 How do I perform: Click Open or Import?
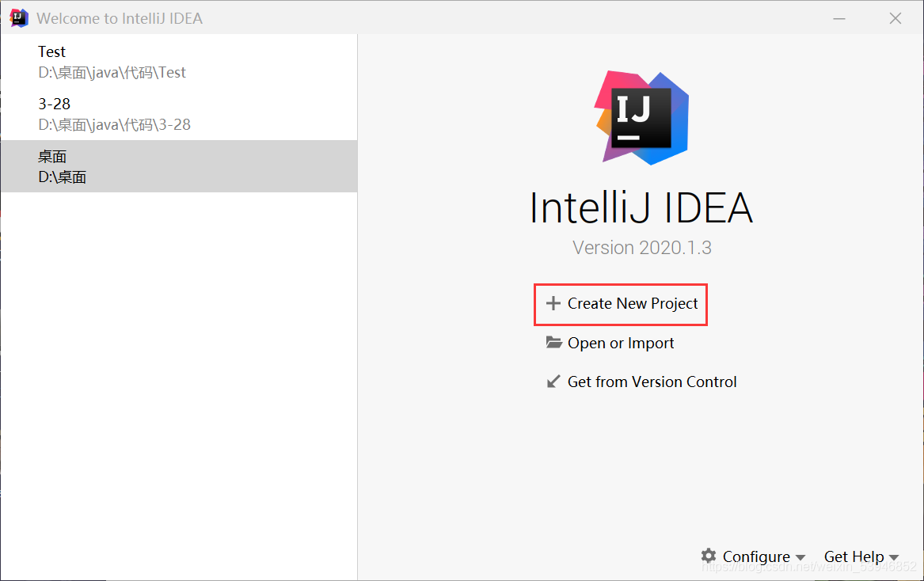(x=620, y=342)
